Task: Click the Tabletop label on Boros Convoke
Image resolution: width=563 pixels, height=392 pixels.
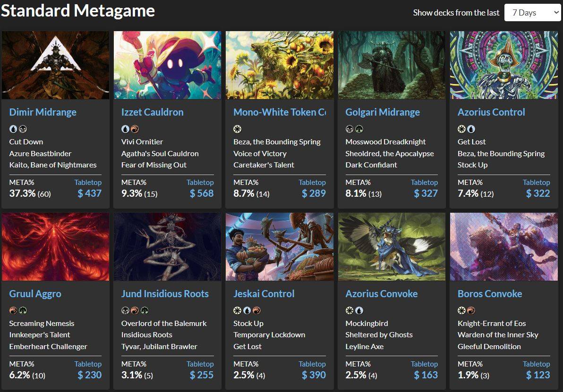Action: click(536, 364)
